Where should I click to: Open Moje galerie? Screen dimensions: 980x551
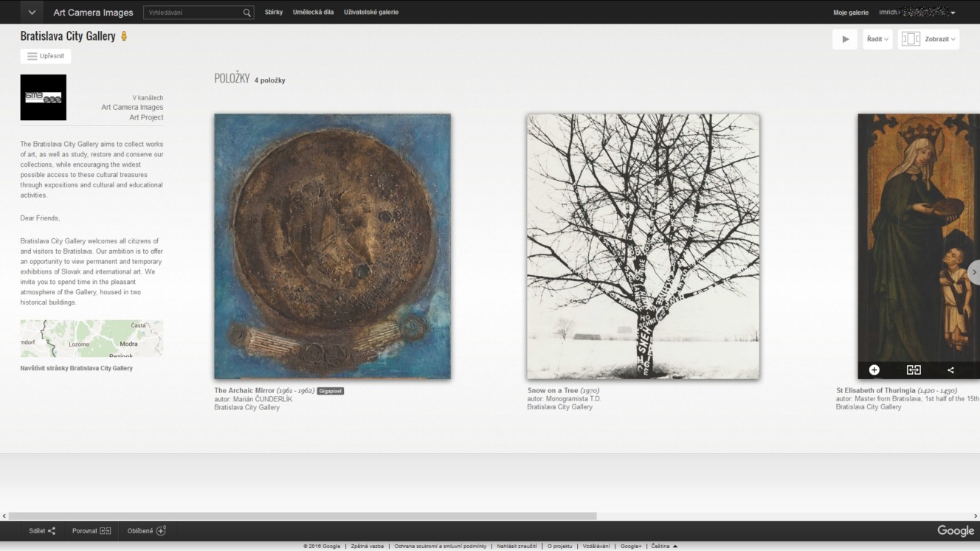click(851, 13)
